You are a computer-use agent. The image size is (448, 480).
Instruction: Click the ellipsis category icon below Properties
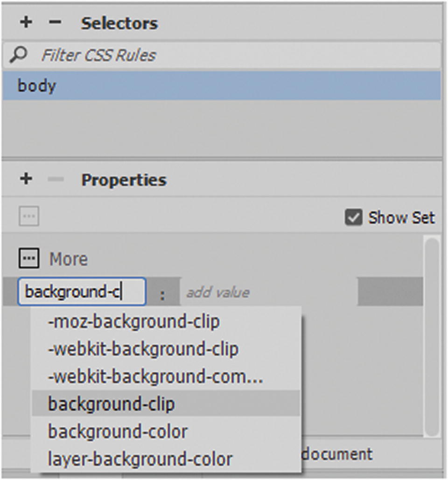29,217
